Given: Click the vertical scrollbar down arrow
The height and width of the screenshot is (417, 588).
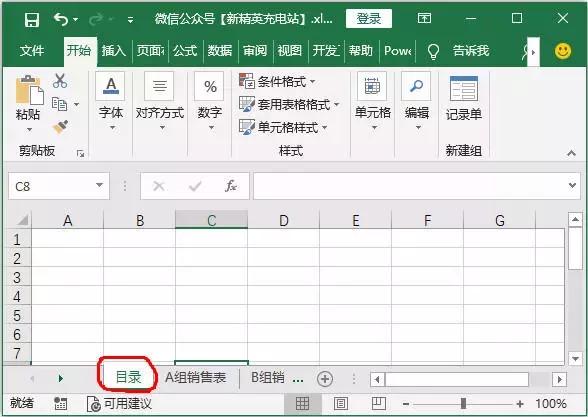Looking at the screenshot, I should (575, 359).
